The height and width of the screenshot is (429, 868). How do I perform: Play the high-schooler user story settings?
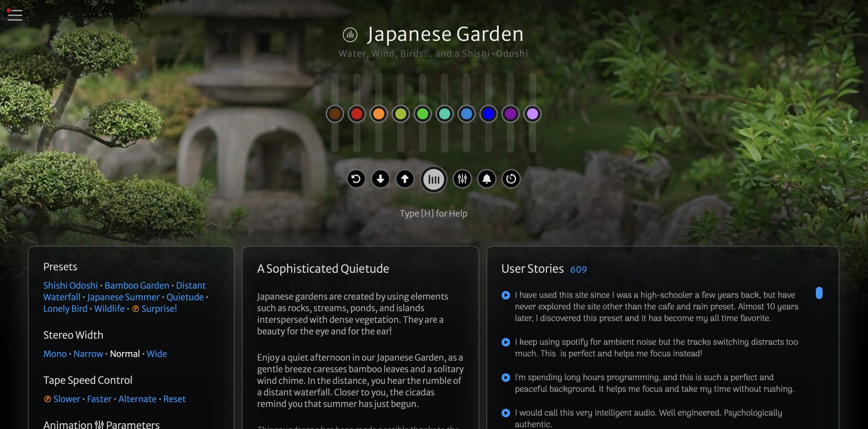(506, 295)
